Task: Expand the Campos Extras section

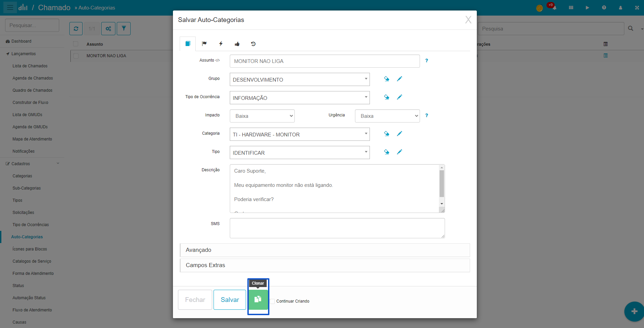Action: coord(325,265)
